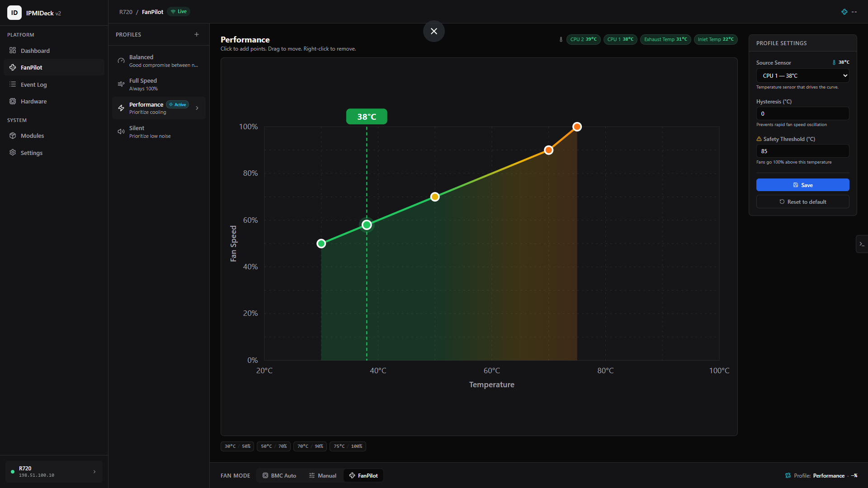Click the 30°C / 50% point chip

click(x=237, y=446)
